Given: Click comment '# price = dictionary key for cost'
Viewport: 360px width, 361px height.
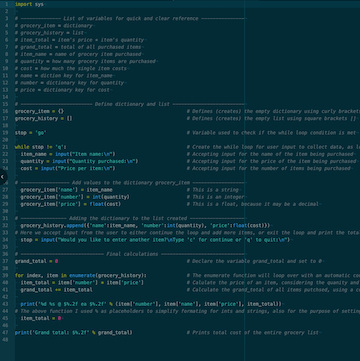Looking at the screenshot, I should point(62,90).
